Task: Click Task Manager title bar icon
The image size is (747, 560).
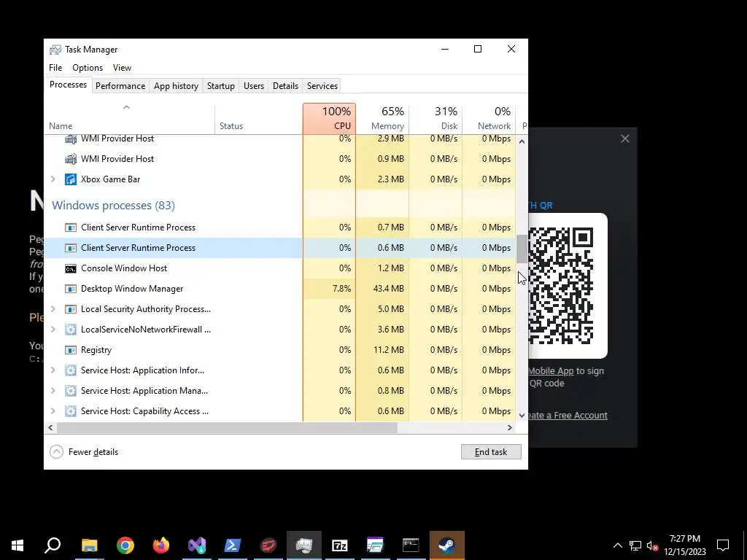Action: tap(55, 50)
